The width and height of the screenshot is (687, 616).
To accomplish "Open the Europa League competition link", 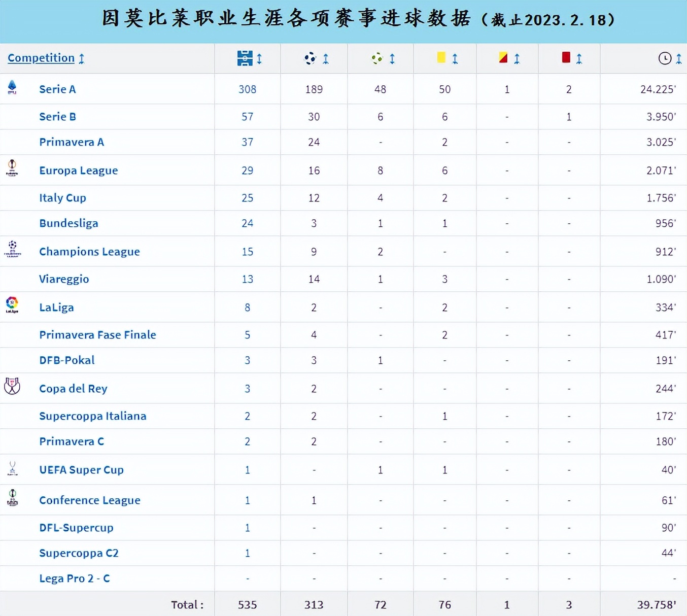I will click(x=79, y=170).
